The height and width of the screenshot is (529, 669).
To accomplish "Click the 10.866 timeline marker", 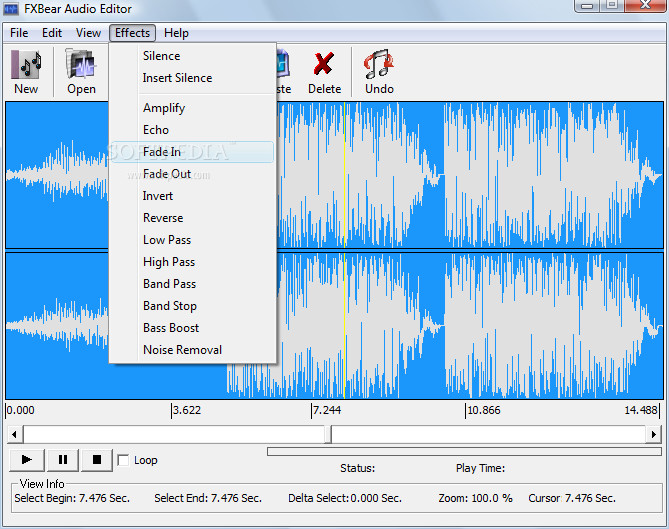I will coord(483,410).
